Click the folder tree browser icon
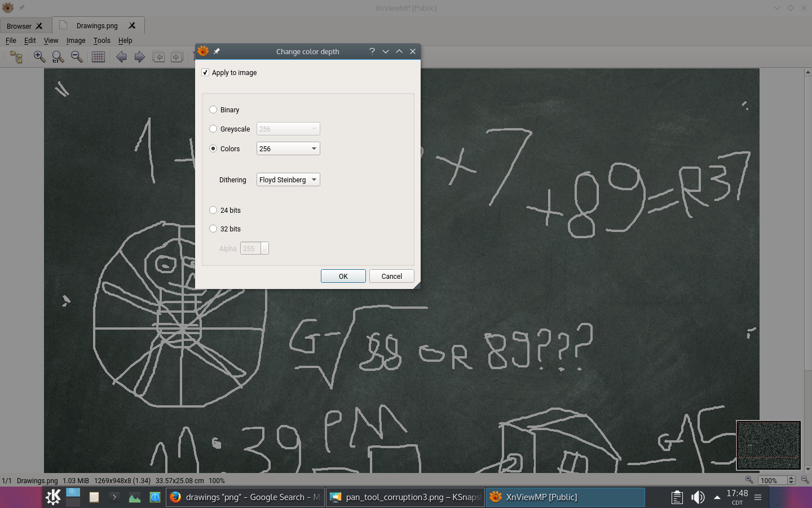Viewport: 812px width, 508px height. (x=16, y=57)
